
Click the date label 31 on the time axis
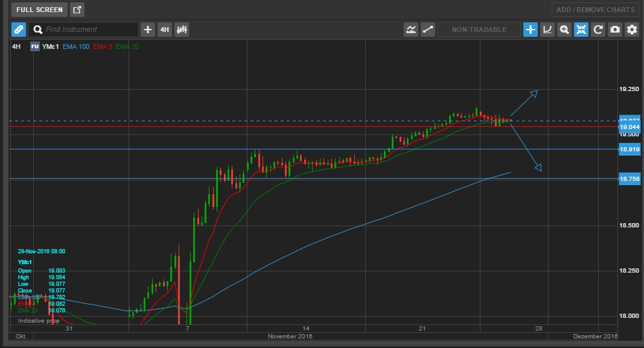pos(69,329)
